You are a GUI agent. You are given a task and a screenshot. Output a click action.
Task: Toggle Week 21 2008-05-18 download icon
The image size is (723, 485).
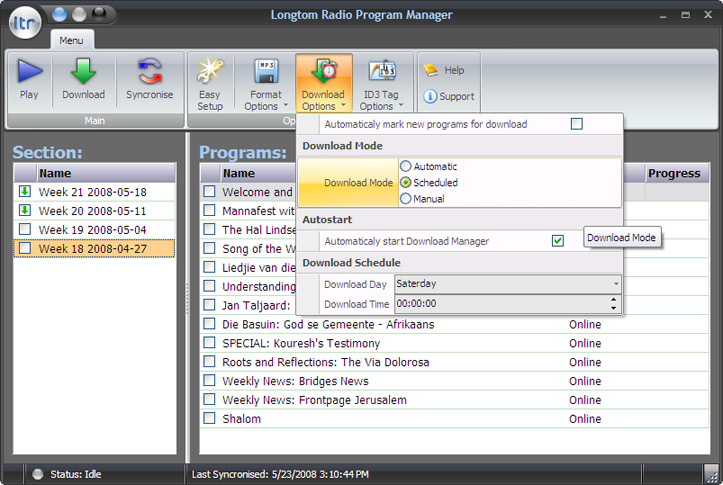[x=25, y=191]
